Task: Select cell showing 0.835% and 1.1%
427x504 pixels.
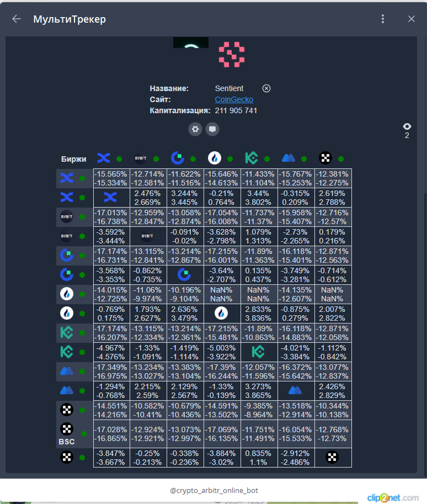Action: [259, 458]
